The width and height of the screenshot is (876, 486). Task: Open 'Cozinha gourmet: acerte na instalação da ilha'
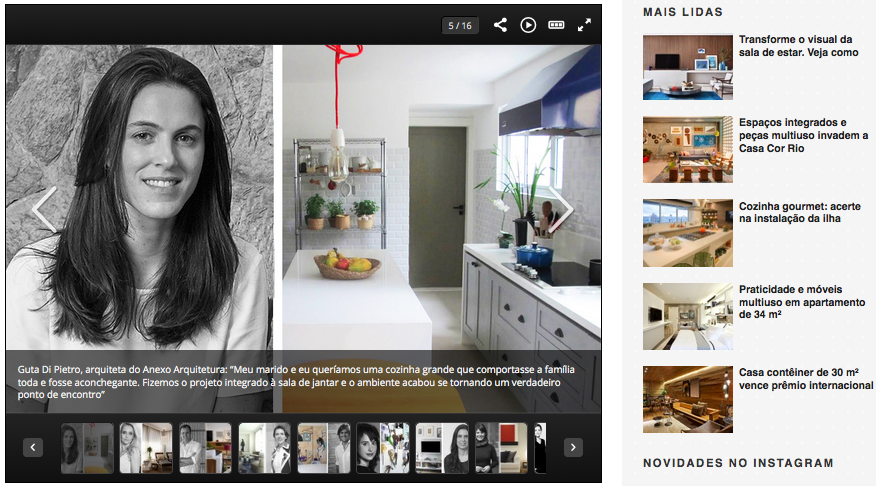coord(799,212)
